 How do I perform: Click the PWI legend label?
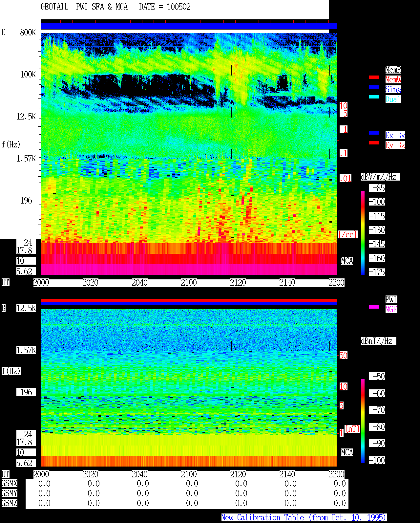point(391,299)
